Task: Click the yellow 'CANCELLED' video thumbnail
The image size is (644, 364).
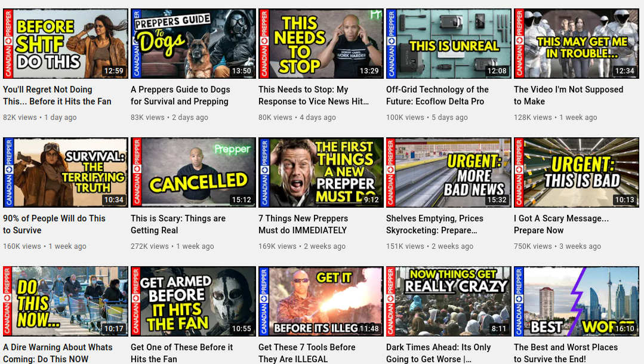Action: point(193,172)
